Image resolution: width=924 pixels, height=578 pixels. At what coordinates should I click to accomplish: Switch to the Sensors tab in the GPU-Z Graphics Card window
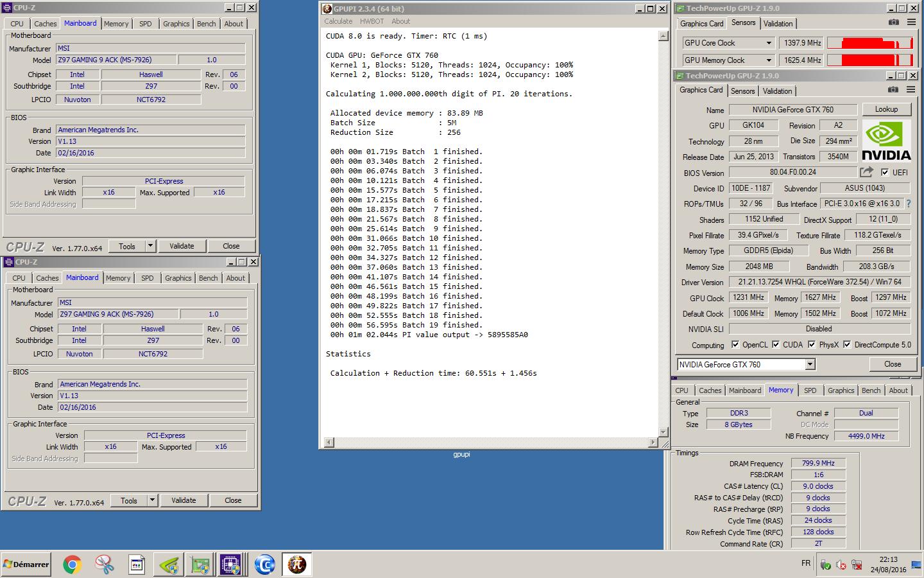point(742,91)
